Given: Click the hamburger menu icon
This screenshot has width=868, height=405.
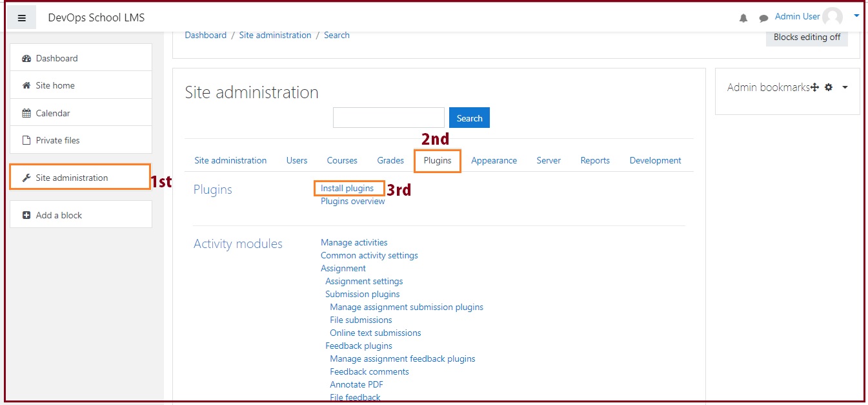Looking at the screenshot, I should 22,18.
